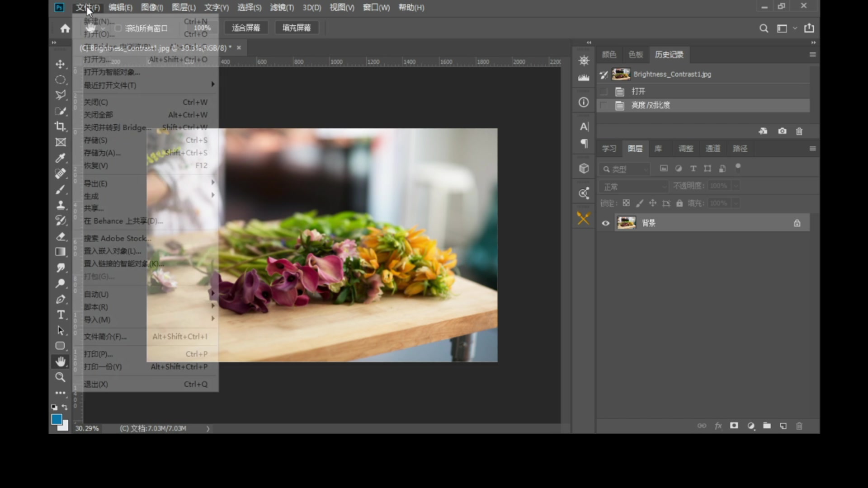
Task: Open the layer filter 类型 dropdown
Action: pos(625,169)
